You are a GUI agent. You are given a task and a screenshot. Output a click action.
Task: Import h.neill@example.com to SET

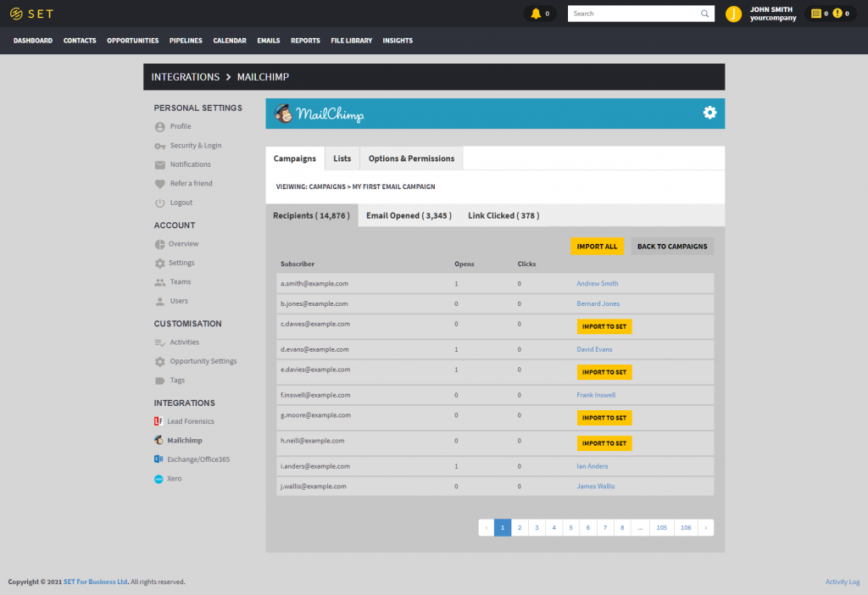(604, 443)
